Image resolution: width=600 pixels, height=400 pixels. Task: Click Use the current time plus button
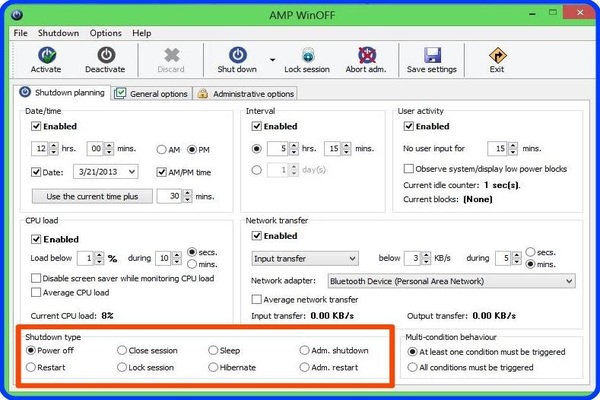pos(92,196)
